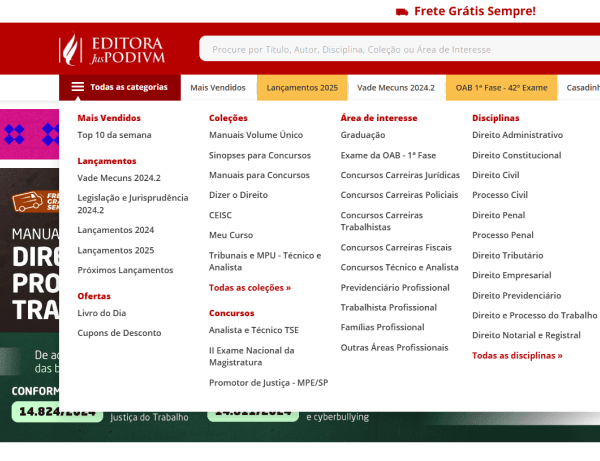
Task: Open the Mais Vendidos heading in the menu
Action: 109,118
